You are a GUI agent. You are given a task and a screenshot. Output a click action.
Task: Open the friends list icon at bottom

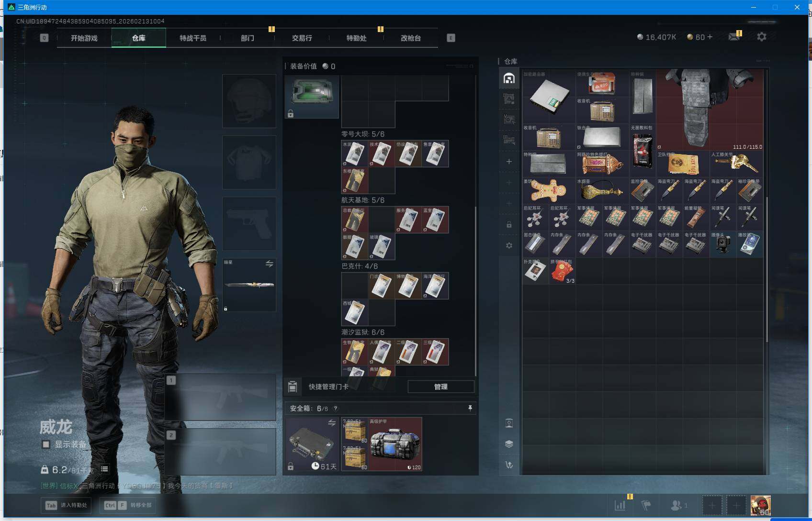pos(677,505)
